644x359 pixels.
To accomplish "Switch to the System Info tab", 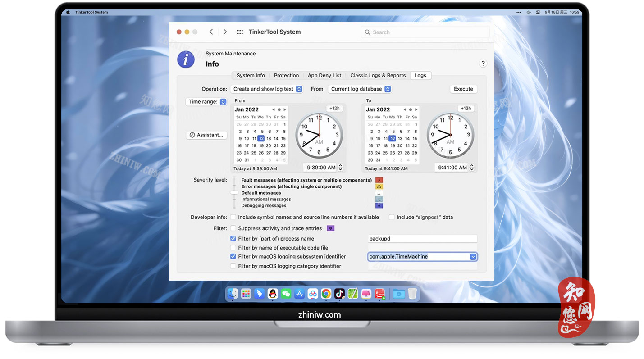I will click(x=251, y=76).
